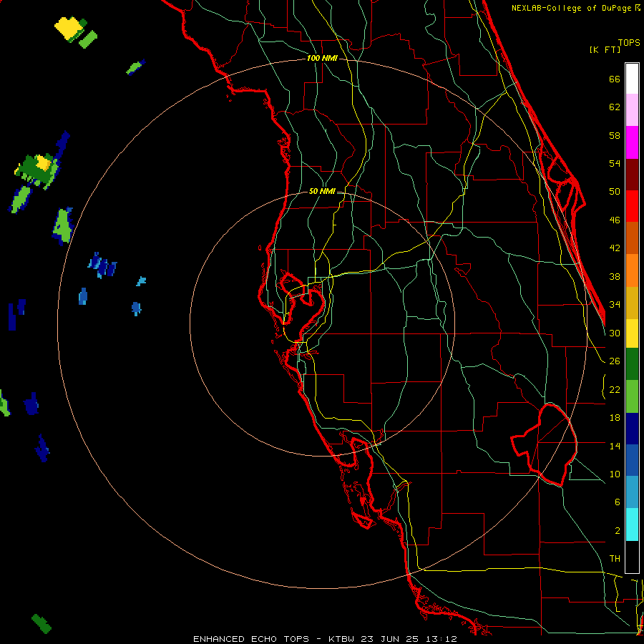Click the legend value 26
Image resolution: width=644 pixels, height=644 pixels.
click(x=615, y=361)
